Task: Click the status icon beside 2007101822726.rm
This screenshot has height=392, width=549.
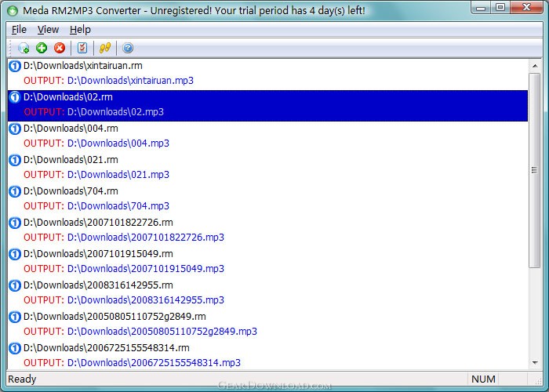Action: [x=15, y=223]
